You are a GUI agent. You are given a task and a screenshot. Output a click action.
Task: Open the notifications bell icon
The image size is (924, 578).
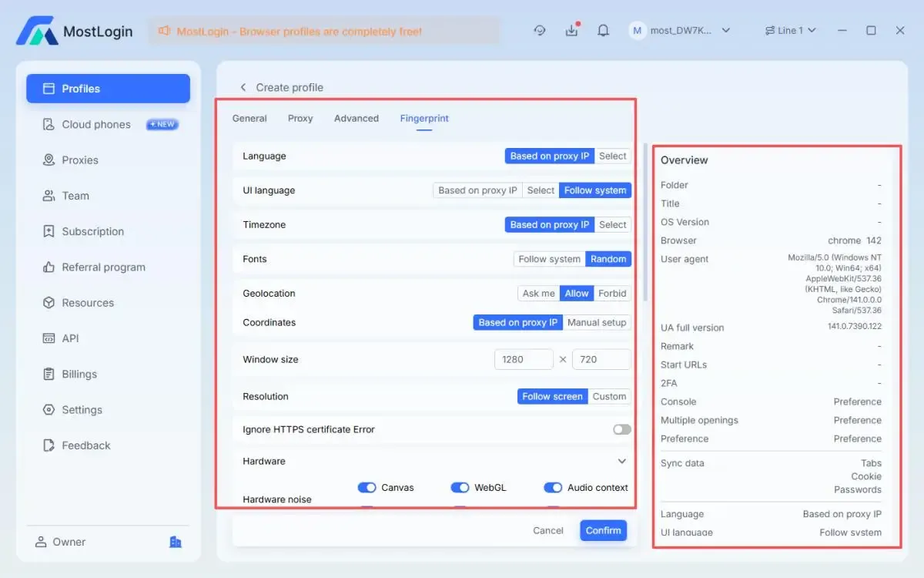(x=604, y=31)
